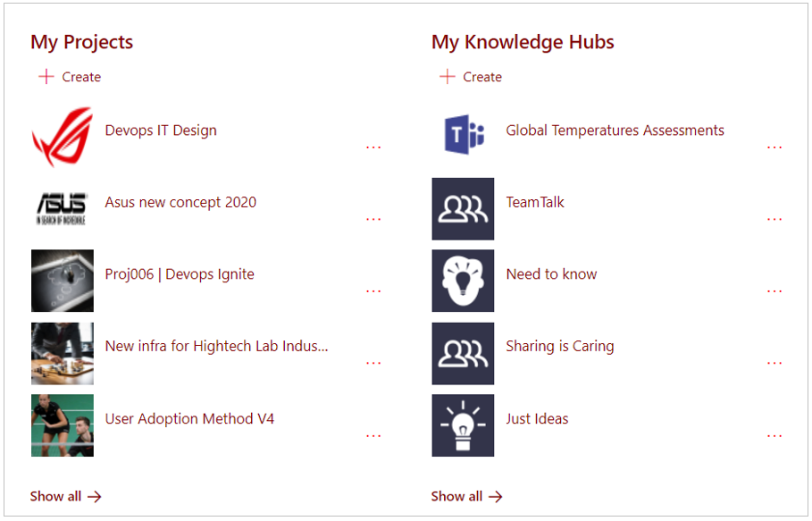Click the User Adoption Method V4 thumbnail
Screen dimensions: 812x521
63,425
